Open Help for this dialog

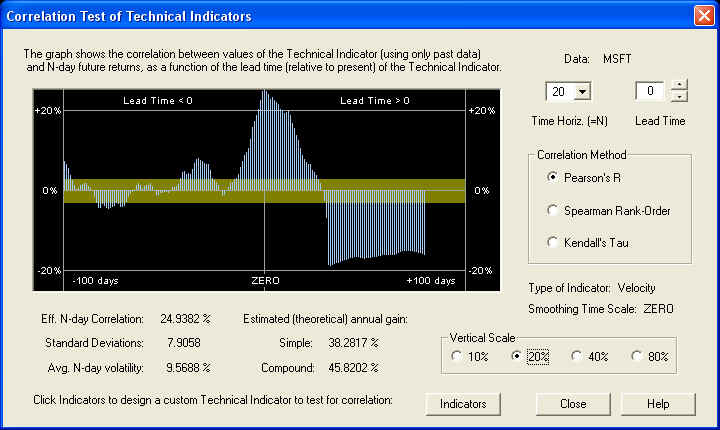pyautogui.click(x=658, y=404)
